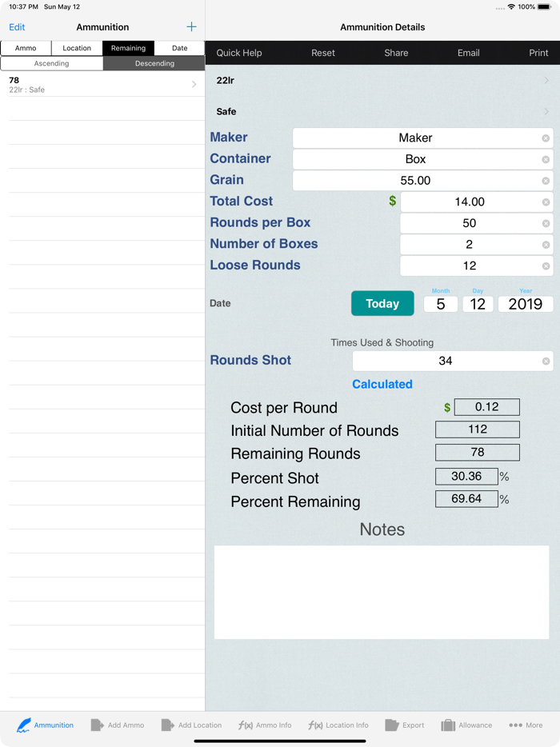Image resolution: width=560 pixels, height=747 pixels.
Task: Edit the Month date field
Action: point(441,304)
